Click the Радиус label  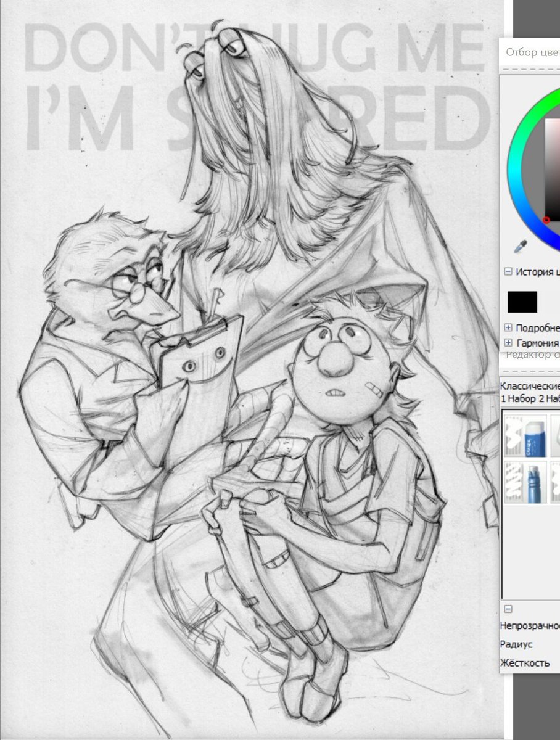(x=516, y=644)
